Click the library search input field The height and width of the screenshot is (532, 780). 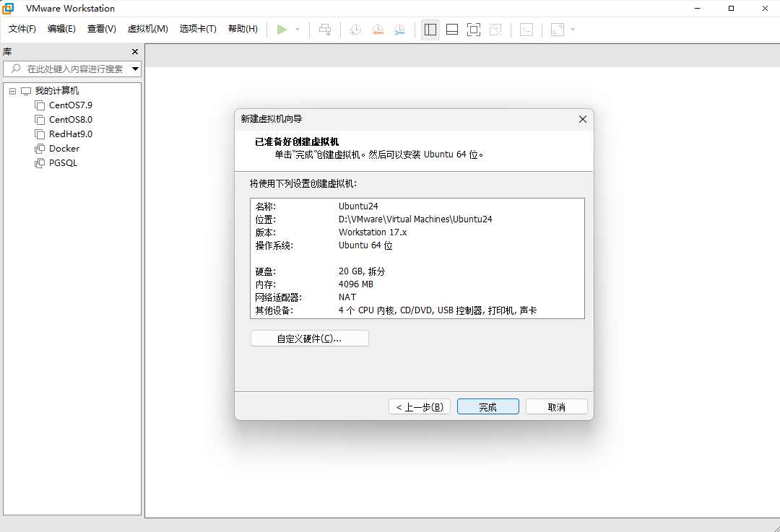coord(73,69)
